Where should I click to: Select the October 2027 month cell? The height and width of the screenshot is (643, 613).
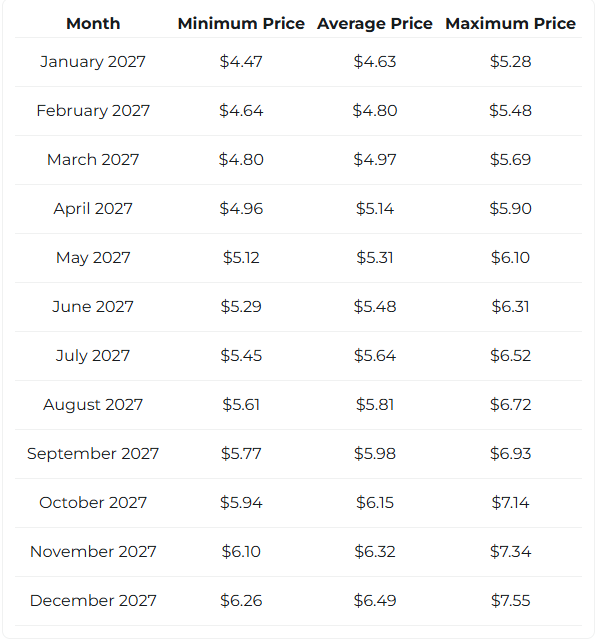coord(93,503)
